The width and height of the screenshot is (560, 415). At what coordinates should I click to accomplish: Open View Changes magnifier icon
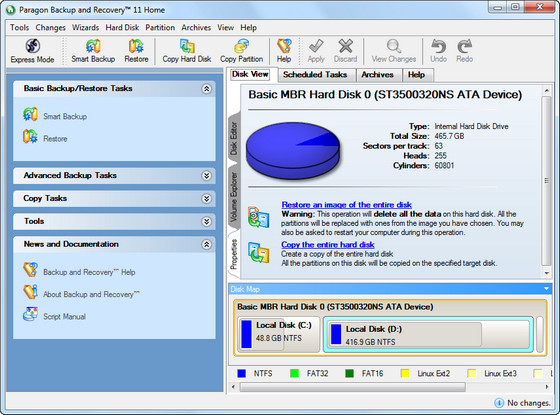pos(394,45)
